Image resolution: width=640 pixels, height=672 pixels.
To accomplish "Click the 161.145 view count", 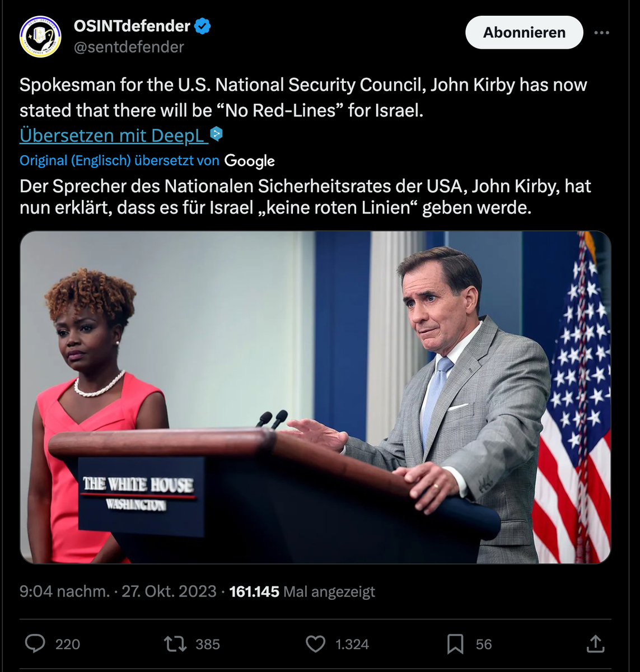I will 254,591.
